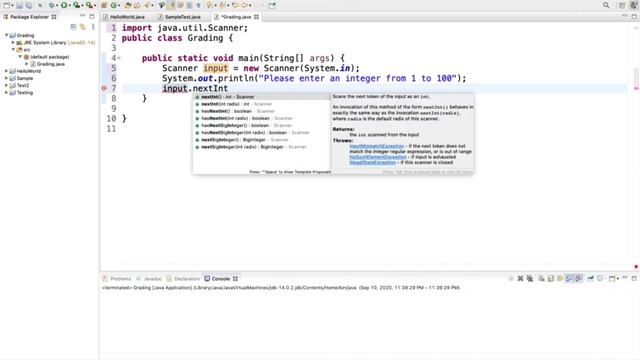Choose nextInt(int radix) proposal
Screen dimensions: 640x360
tap(262, 104)
